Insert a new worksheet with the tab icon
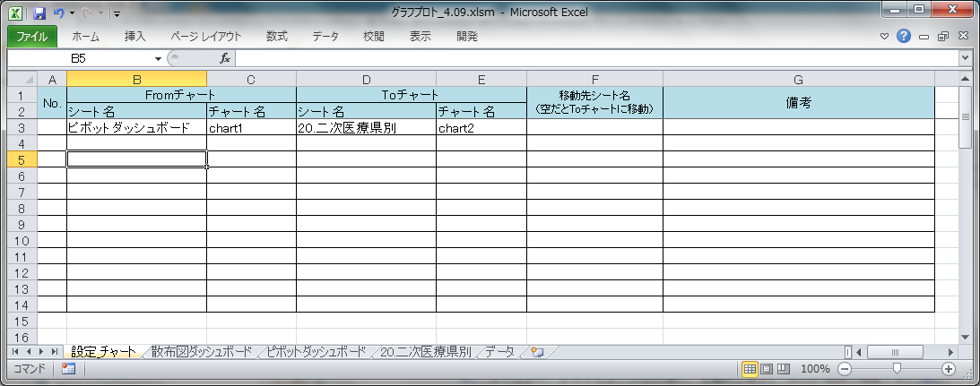This screenshot has width=980, height=386. point(537,352)
